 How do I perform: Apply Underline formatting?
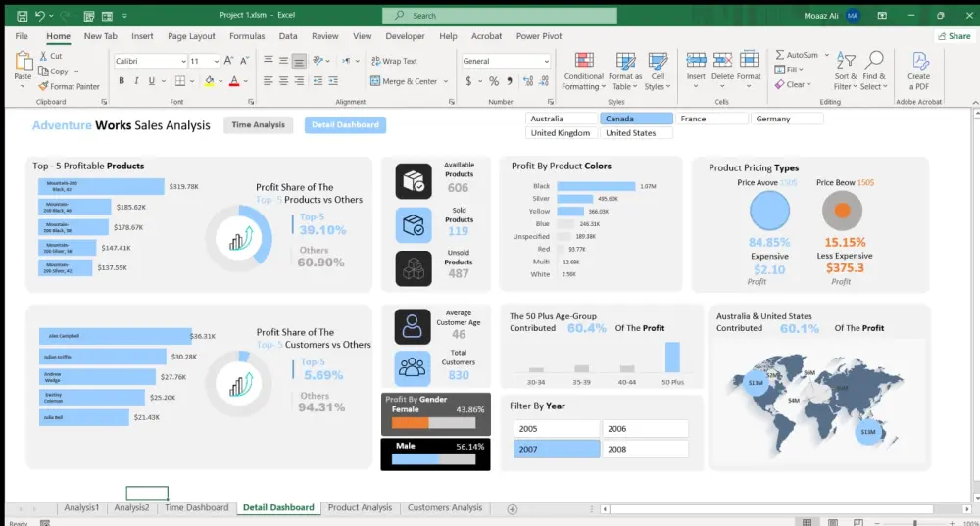coord(151,81)
